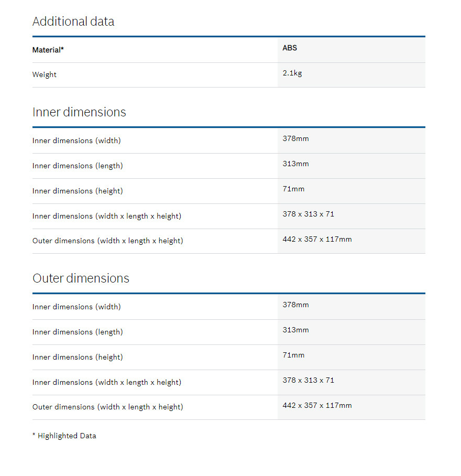Click the "* Highlighted Data" footnote
Screen dimensions: 461x476
[x=64, y=436]
